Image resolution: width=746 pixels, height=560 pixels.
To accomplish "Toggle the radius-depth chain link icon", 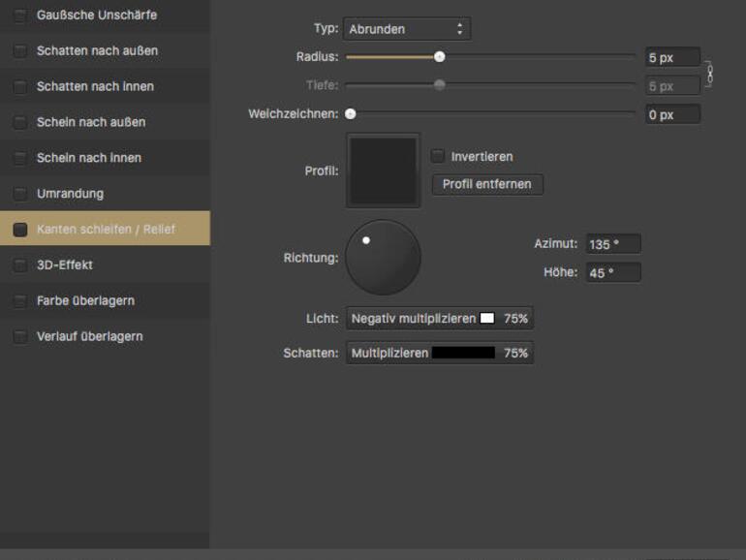I will 709,74.
